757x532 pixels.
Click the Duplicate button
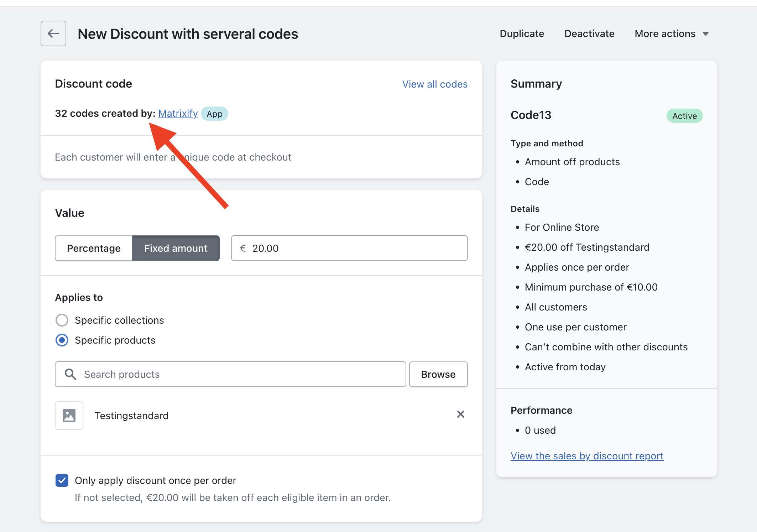point(522,34)
